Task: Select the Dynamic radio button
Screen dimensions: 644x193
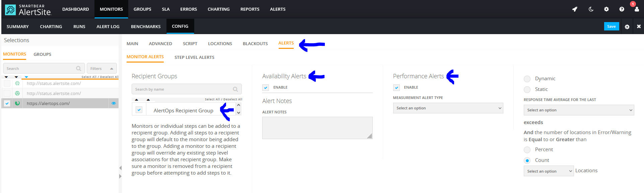Action: pyautogui.click(x=527, y=79)
